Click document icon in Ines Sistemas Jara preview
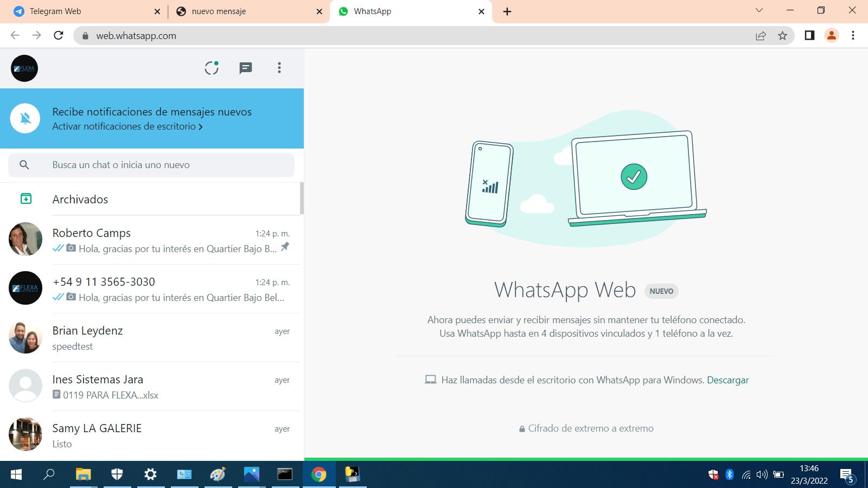This screenshot has width=868, height=488. point(56,395)
